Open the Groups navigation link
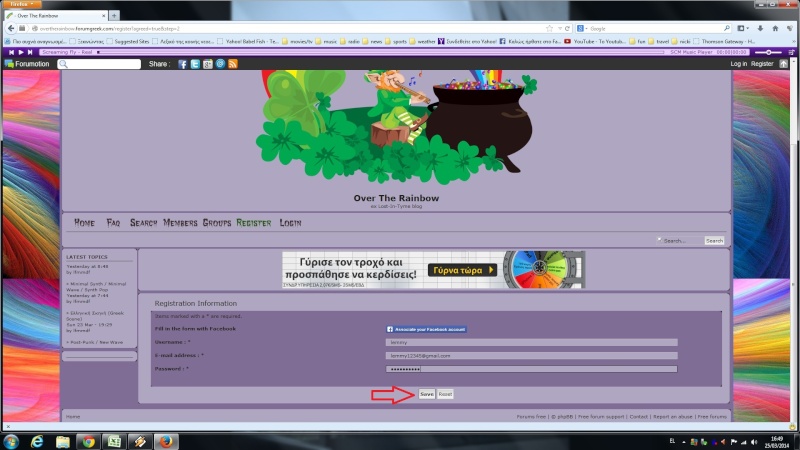The image size is (800, 450). point(217,222)
